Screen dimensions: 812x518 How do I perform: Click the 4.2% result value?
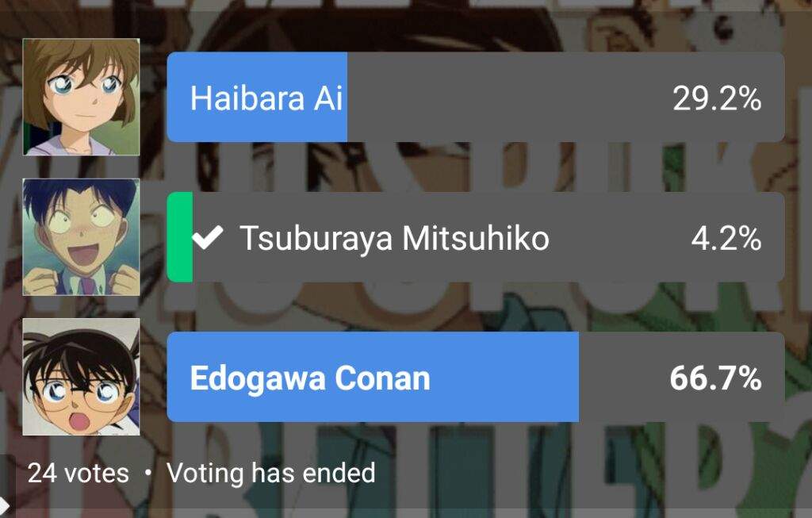click(x=726, y=238)
